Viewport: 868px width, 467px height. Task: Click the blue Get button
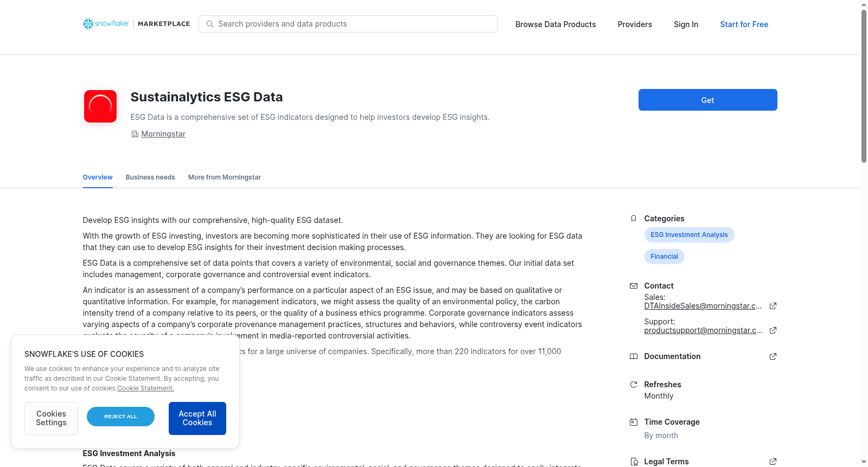pos(708,100)
